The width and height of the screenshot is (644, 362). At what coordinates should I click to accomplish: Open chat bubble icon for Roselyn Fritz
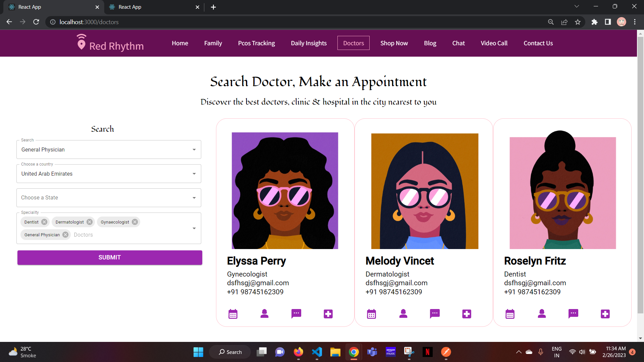(573, 314)
